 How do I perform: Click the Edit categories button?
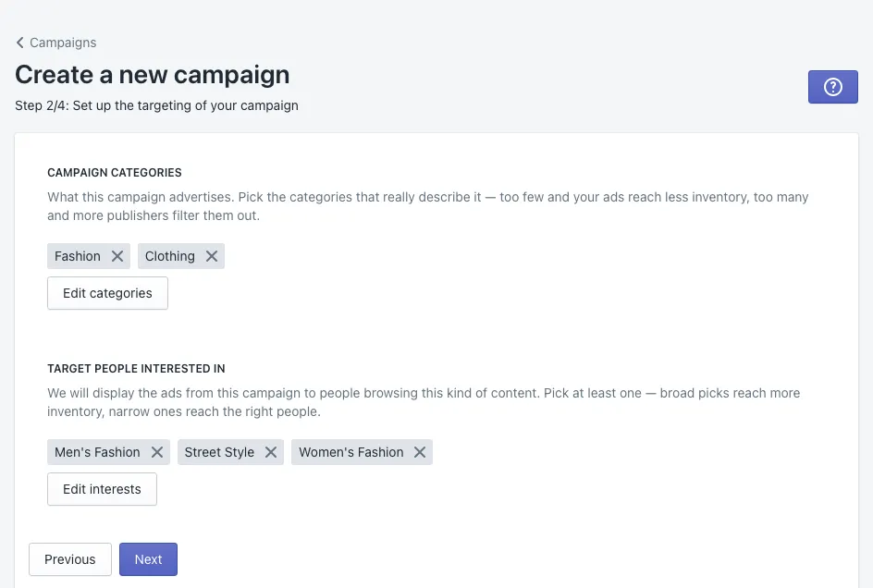(x=107, y=293)
